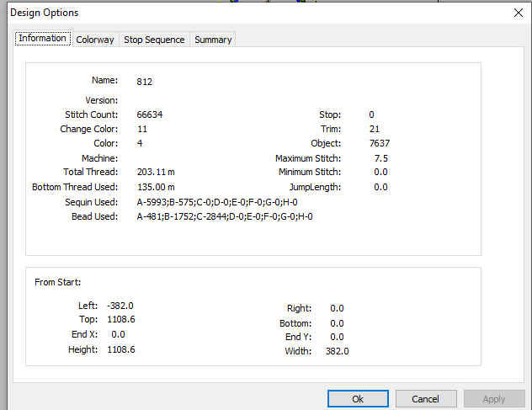Image resolution: width=532 pixels, height=410 pixels.
Task: Click the Bead Used value starting A-481
Action: tap(225, 216)
